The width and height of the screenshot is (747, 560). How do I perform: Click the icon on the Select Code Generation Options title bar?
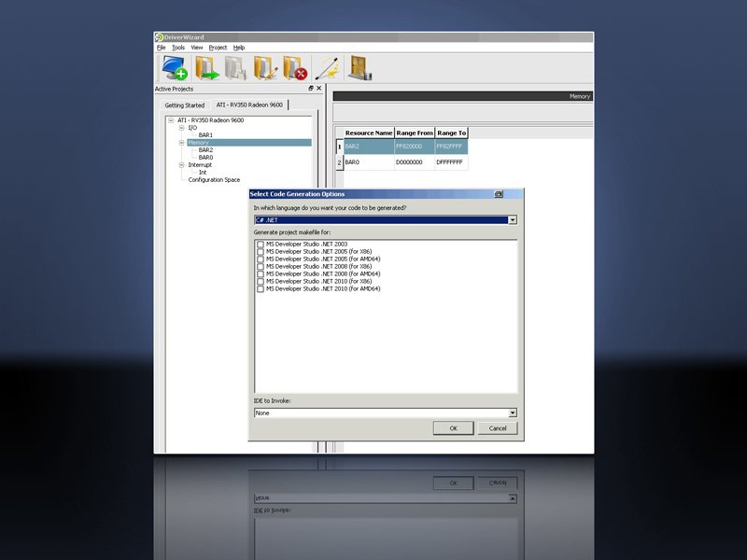pos(499,194)
